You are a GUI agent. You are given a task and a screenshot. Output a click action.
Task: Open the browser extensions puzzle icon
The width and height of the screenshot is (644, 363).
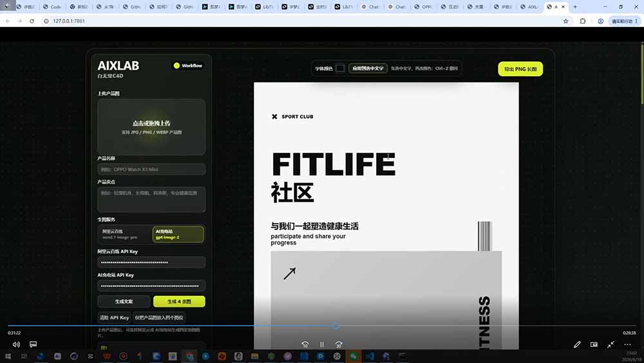click(582, 21)
